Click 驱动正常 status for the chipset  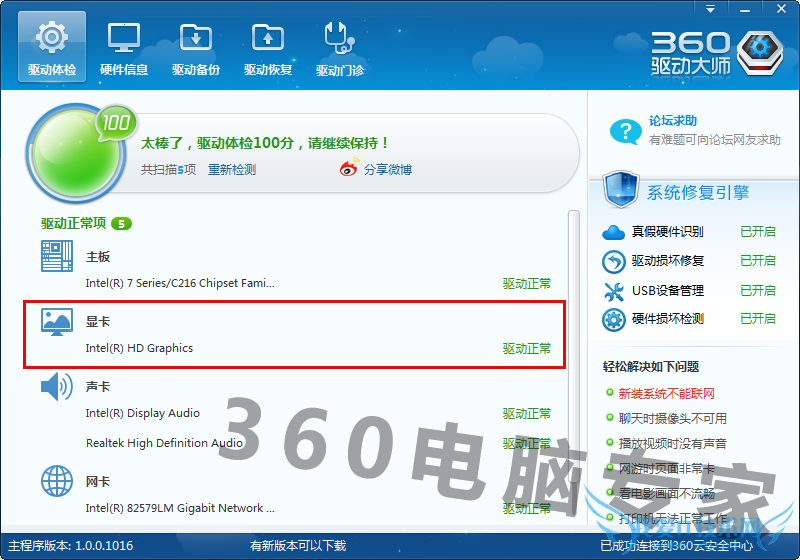point(527,284)
